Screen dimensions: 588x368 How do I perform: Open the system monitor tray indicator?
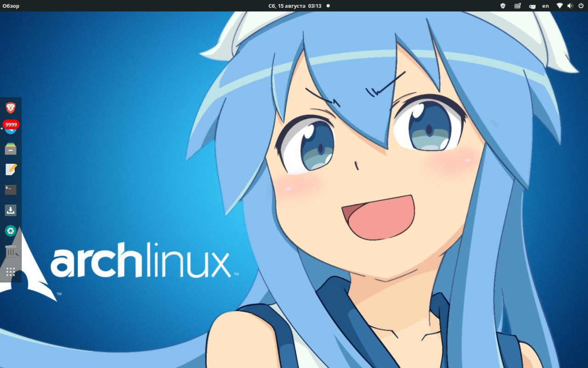tap(518, 6)
